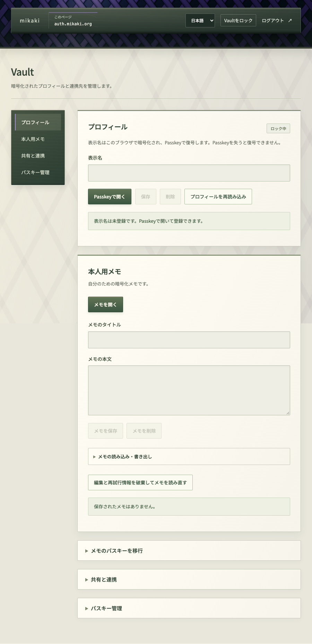Viewport: 312px width, 644px height.
Task: Focus the メモの本文 textarea
Action: (189, 390)
